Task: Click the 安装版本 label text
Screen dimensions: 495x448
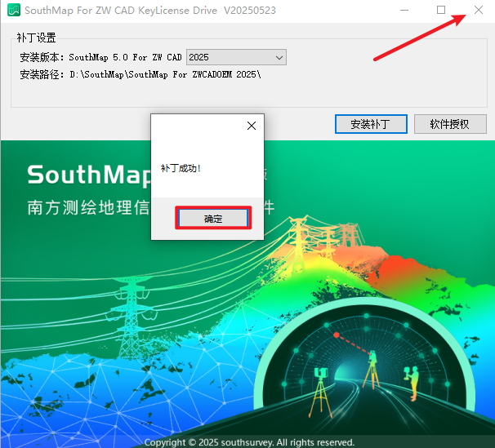Action: (42, 57)
